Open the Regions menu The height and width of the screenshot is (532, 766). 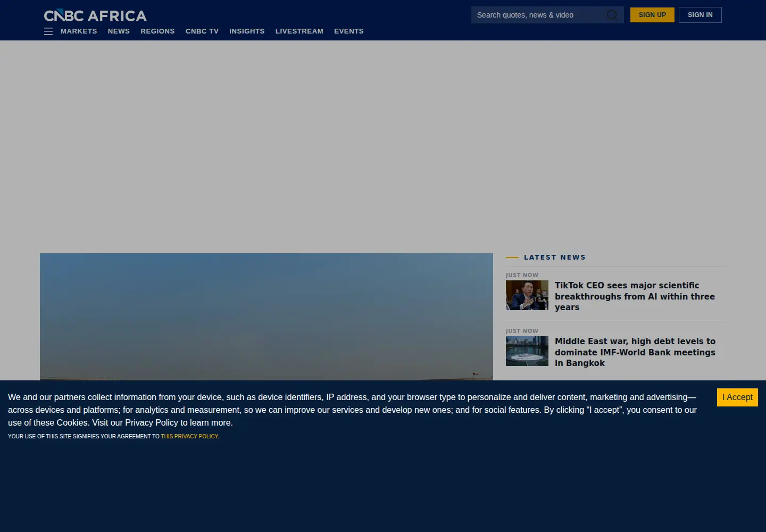point(157,31)
